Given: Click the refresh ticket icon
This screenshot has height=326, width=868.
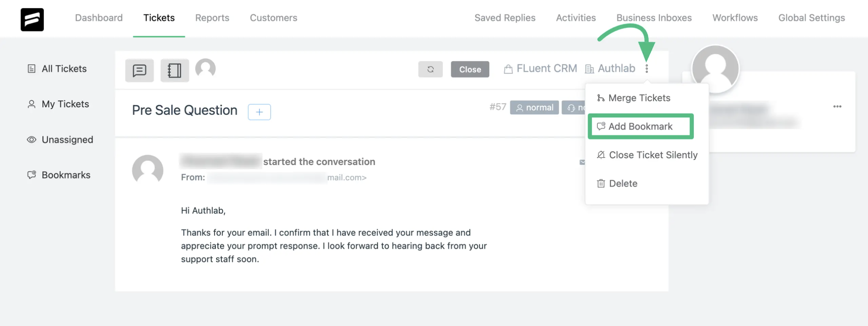Looking at the screenshot, I should (430, 69).
